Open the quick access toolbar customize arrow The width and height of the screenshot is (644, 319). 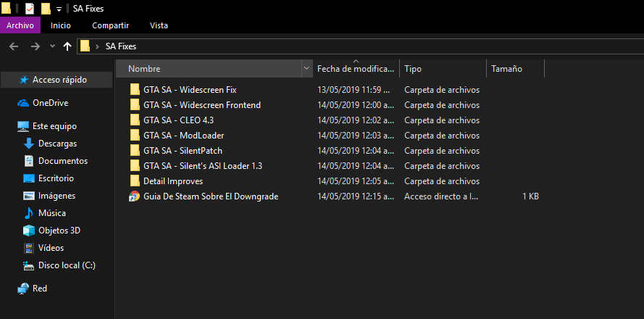(x=59, y=9)
